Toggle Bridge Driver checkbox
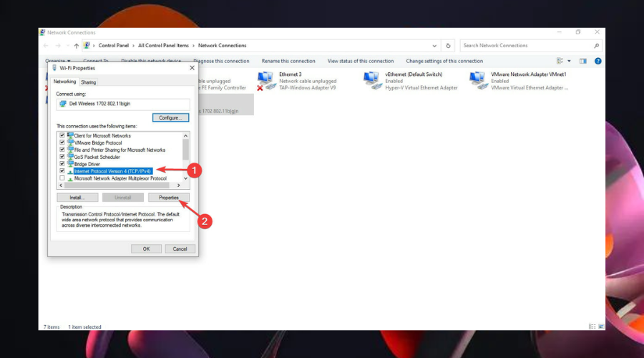Viewport: 644px width, 358px height. 62,163
